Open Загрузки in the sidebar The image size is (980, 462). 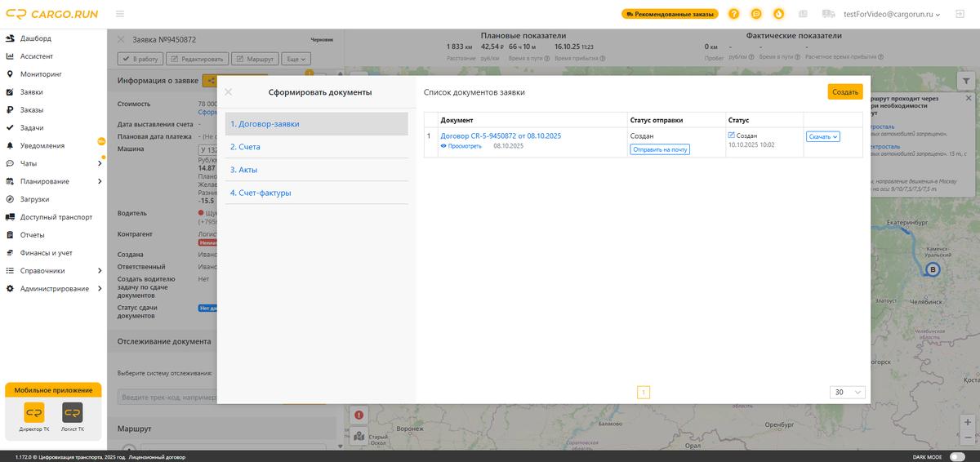(x=53, y=199)
